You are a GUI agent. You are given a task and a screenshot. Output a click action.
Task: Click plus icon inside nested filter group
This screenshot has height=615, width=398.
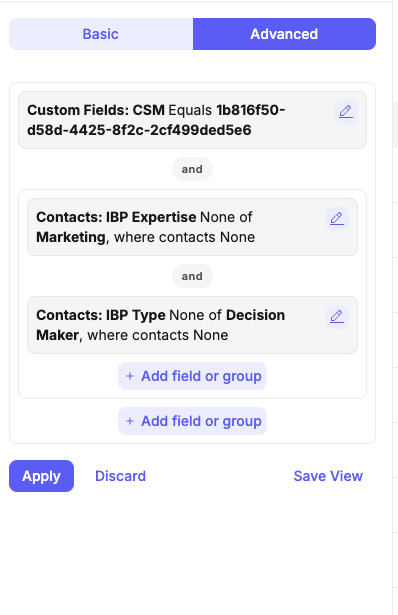pyautogui.click(x=130, y=376)
